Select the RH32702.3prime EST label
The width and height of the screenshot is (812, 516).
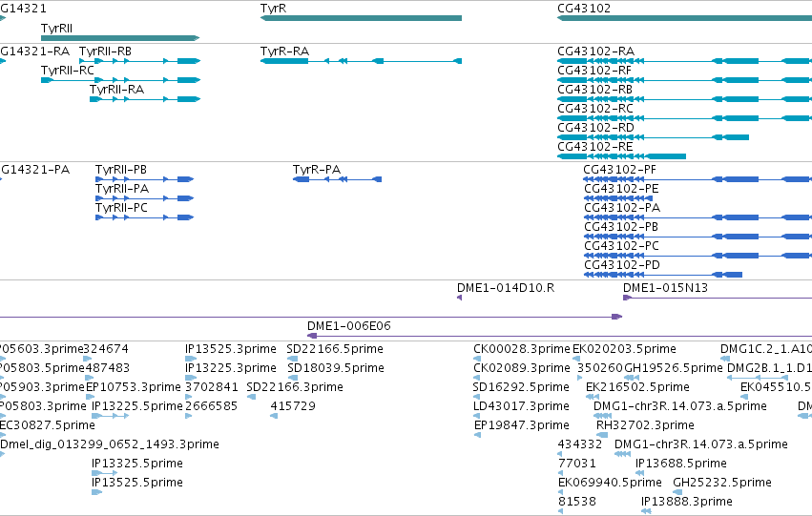645,425
